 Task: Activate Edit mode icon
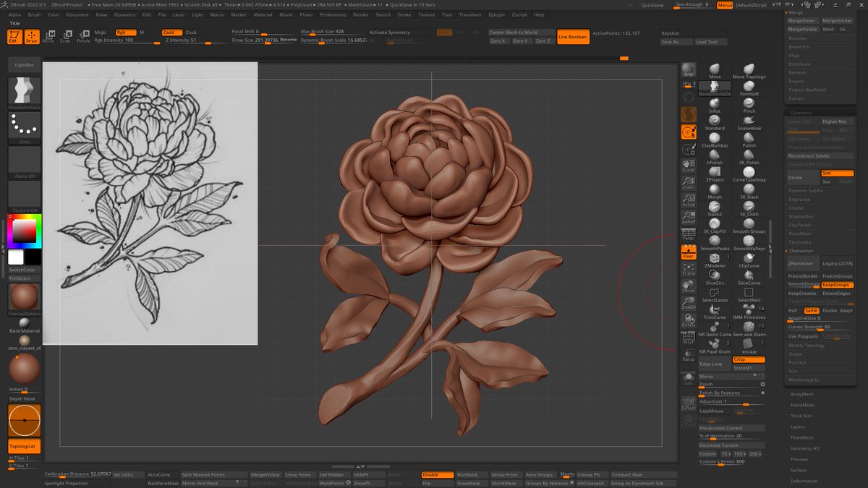tap(14, 36)
